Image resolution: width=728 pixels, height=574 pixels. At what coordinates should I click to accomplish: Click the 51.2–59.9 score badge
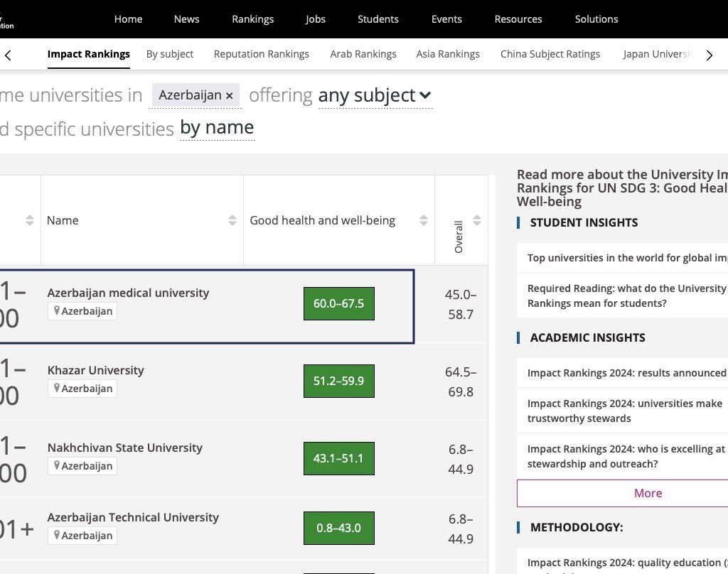[339, 381]
